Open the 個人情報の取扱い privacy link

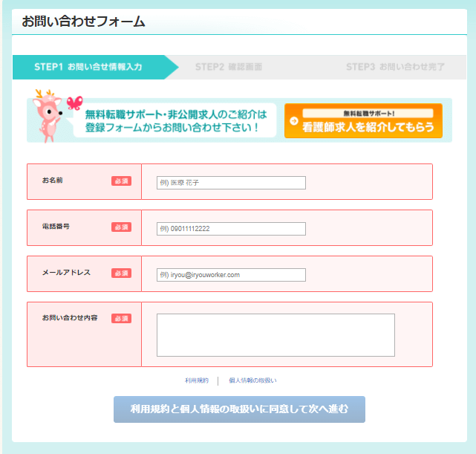click(x=252, y=380)
